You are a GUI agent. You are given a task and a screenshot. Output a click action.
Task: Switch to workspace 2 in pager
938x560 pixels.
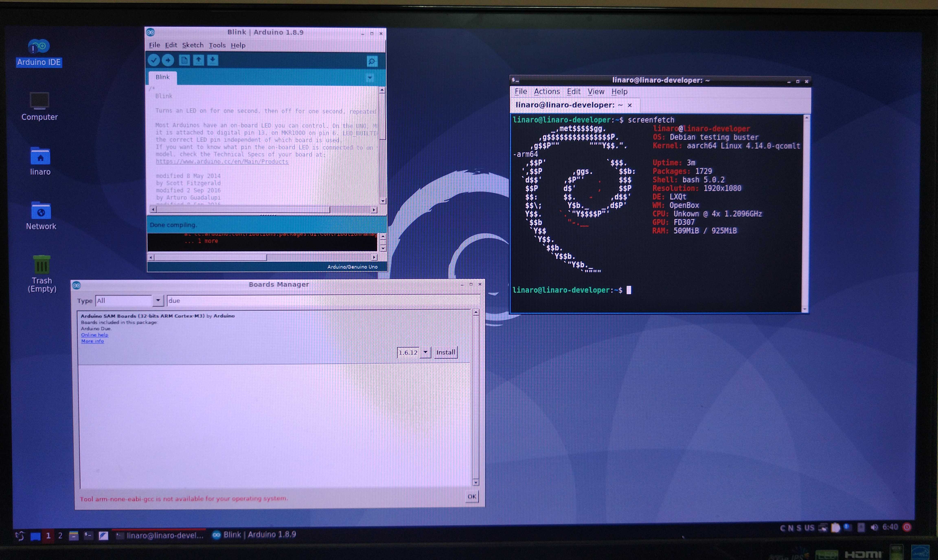coord(60,535)
